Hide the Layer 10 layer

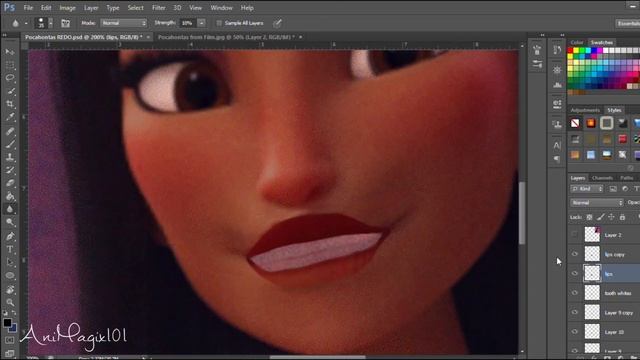(575, 331)
